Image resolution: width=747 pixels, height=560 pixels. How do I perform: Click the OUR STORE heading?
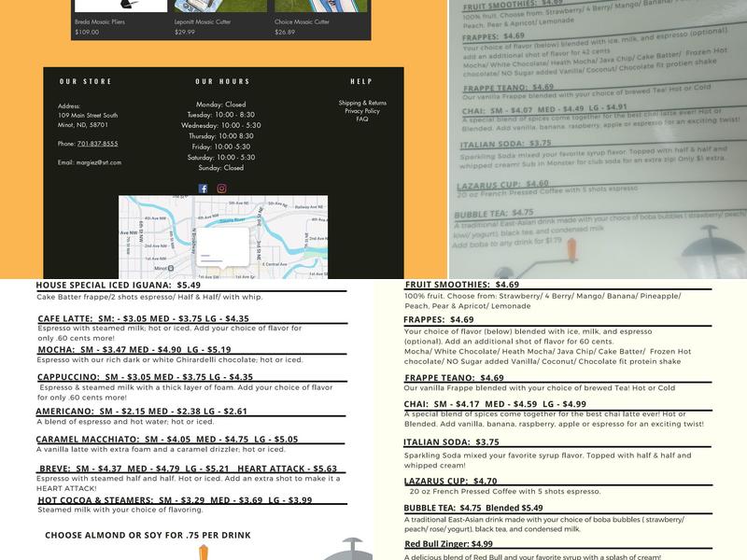click(x=85, y=81)
